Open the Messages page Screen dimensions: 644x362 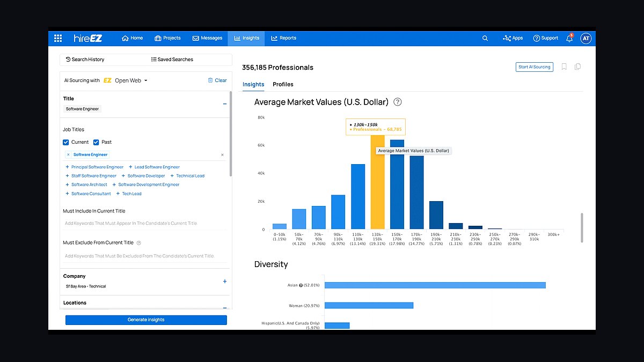(x=207, y=38)
